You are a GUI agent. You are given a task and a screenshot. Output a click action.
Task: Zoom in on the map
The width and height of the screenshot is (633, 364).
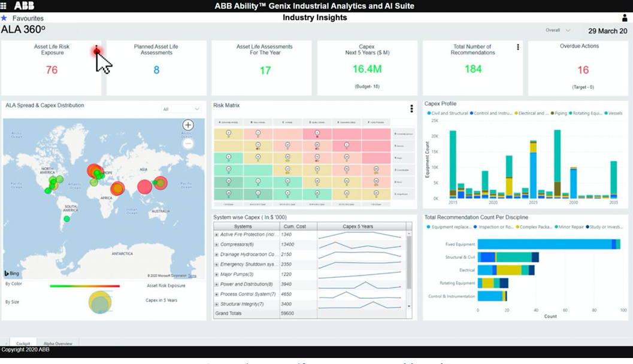pyautogui.click(x=188, y=125)
